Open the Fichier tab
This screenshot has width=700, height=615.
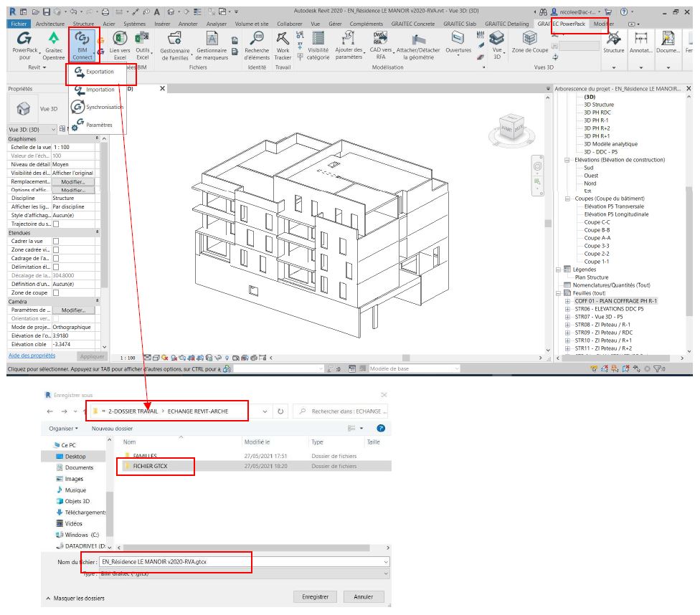pyautogui.click(x=19, y=24)
